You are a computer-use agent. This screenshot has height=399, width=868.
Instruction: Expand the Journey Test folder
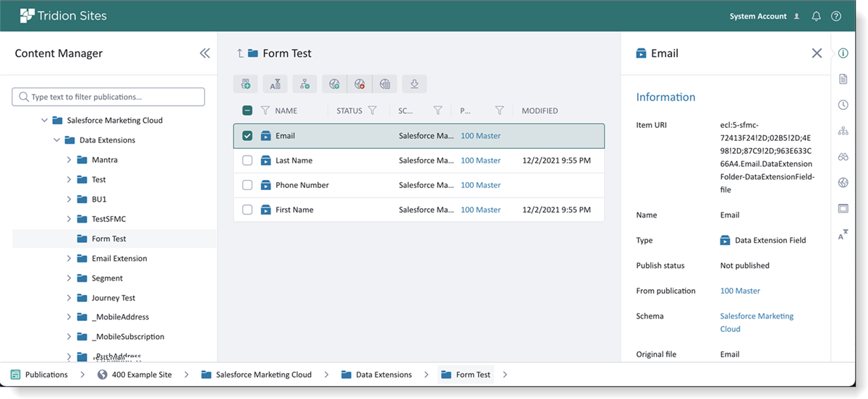pos(69,298)
